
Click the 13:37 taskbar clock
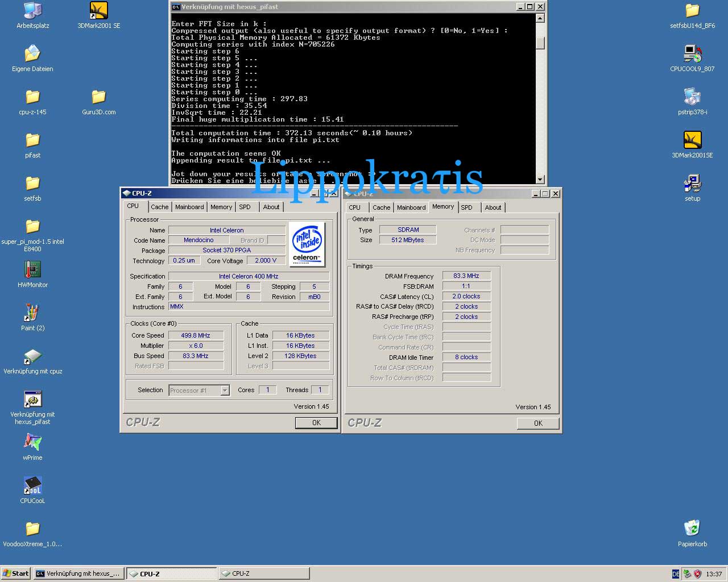tap(714, 574)
